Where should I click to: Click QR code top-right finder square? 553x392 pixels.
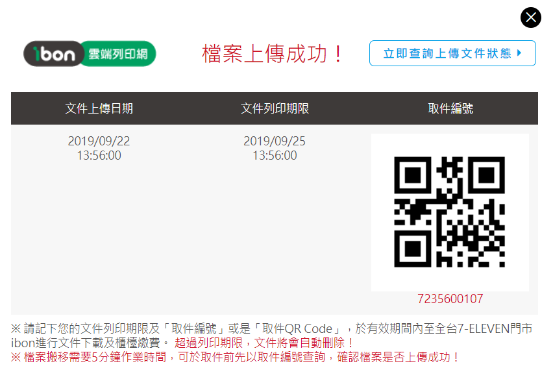pyautogui.click(x=487, y=175)
